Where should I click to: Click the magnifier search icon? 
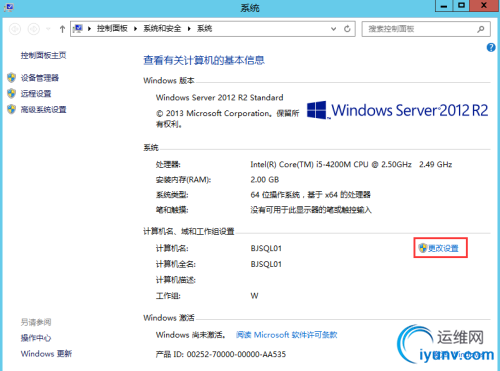[x=481, y=29]
